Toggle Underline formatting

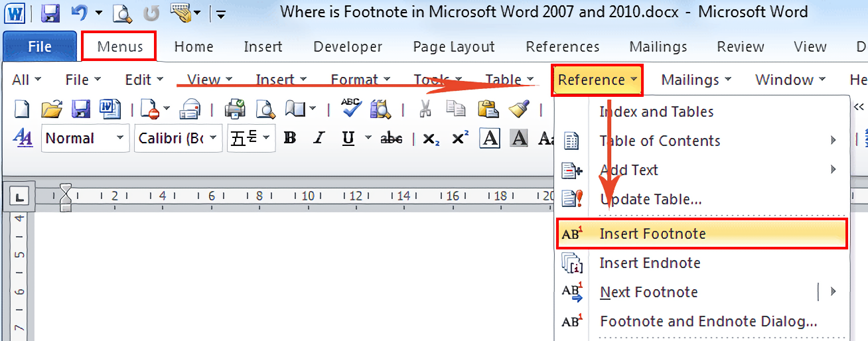pyautogui.click(x=348, y=138)
